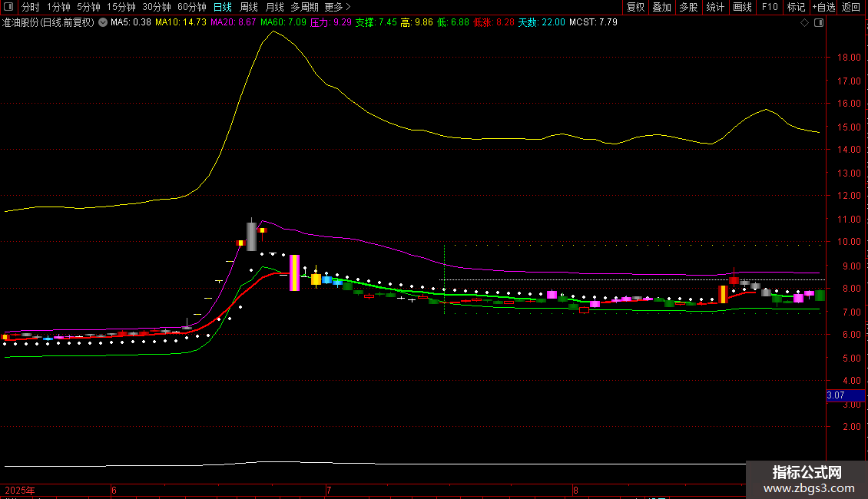Click the 3.07 price marker on axis
This screenshot has height=499, width=868.
click(845, 395)
